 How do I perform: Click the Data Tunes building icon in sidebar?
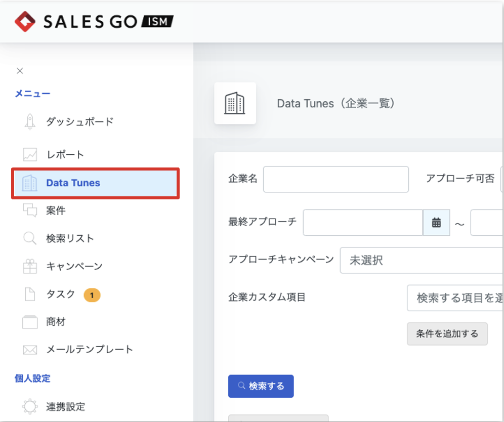pos(29,183)
